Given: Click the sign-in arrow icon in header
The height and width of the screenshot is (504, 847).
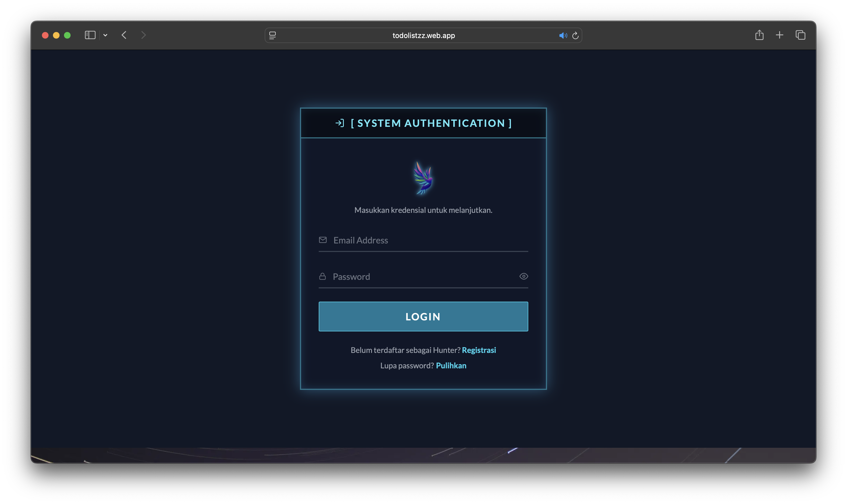Looking at the screenshot, I should 340,123.
